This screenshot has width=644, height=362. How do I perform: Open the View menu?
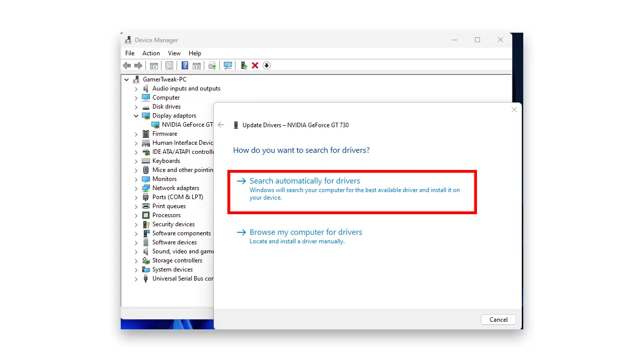pos(174,53)
